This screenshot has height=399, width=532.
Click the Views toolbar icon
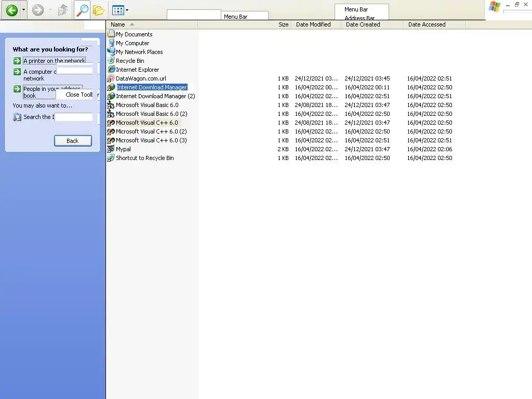118,10
